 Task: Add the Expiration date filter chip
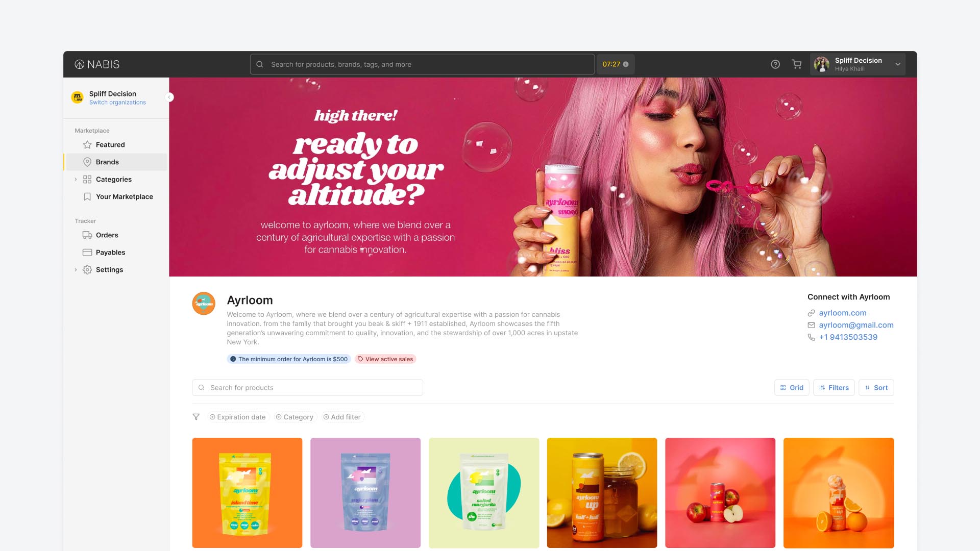point(238,417)
